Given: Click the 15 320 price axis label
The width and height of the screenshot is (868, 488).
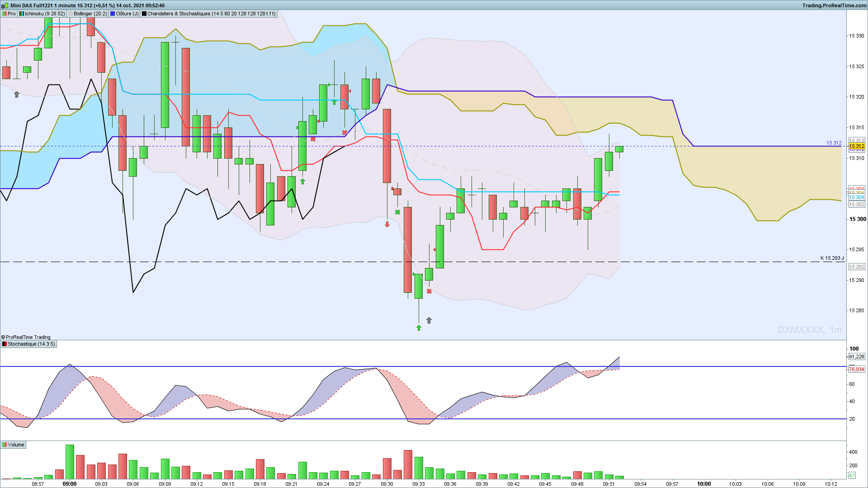Looking at the screenshot, I should 857,97.
